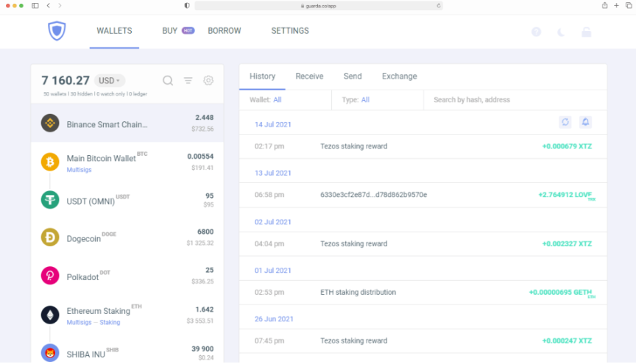Open the wallet search magnifier icon
Screen dimensions: 636x364
(x=168, y=80)
